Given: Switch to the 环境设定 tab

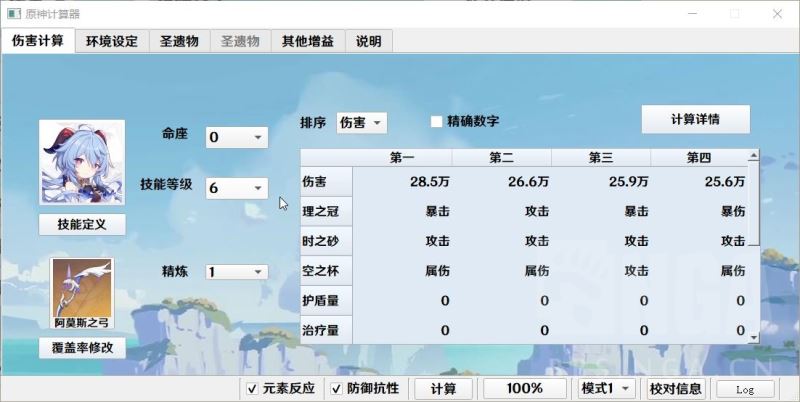Looking at the screenshot, I should pyautogui.click(x=112, y=41).
